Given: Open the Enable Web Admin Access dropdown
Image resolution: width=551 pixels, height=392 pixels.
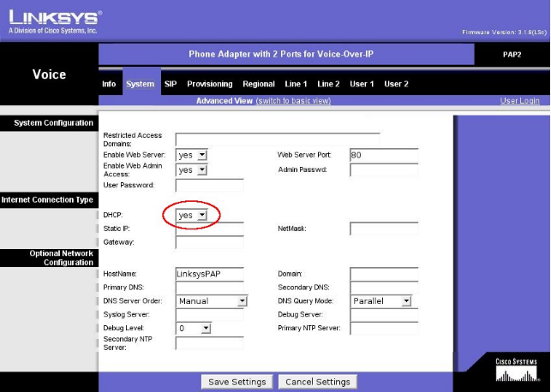Looking at the screenshot, I should 192,169.
